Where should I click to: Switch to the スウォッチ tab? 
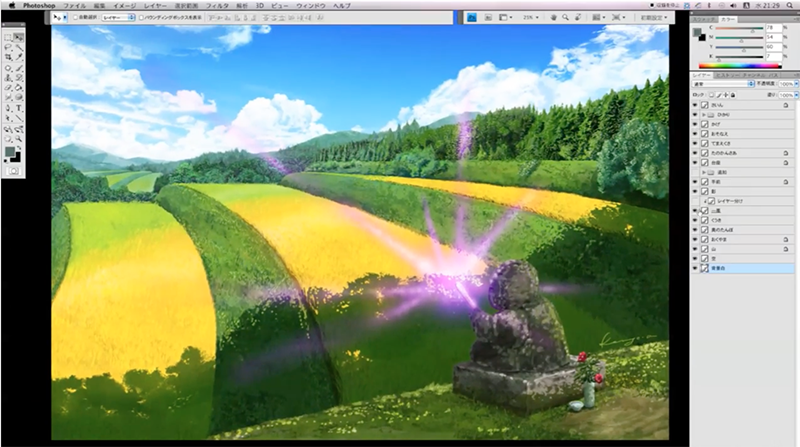point(704,19)
